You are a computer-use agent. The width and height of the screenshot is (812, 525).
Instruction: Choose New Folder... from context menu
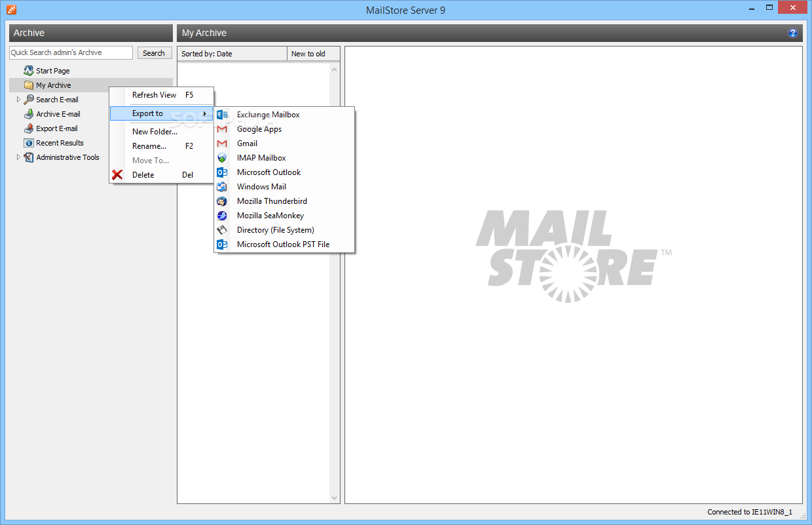(x=162, y=132)
